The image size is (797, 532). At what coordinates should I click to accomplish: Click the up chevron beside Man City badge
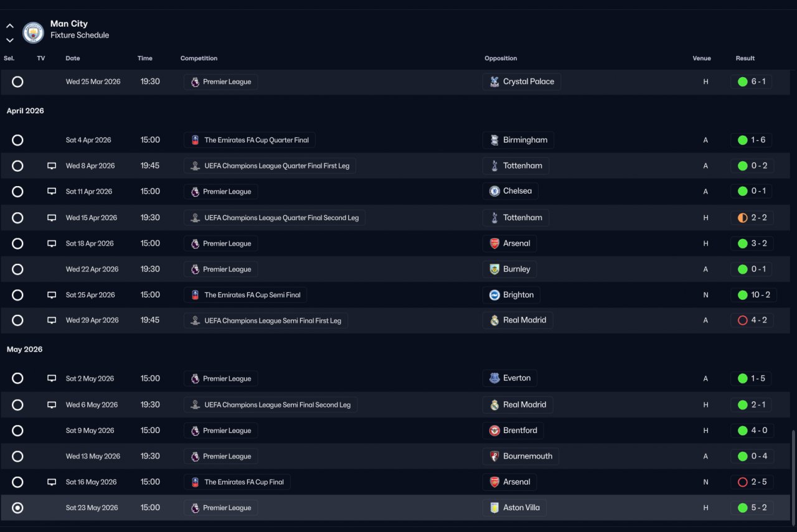click(10, 26)
